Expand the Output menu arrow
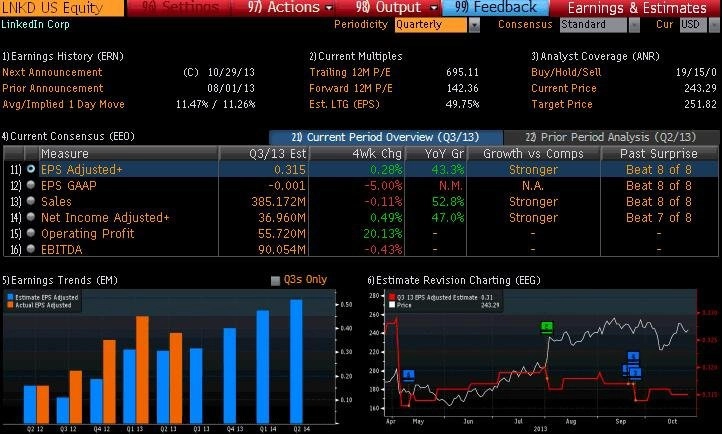Image resolution: width=722 pixels, height=434 pixels. (433, 8)
